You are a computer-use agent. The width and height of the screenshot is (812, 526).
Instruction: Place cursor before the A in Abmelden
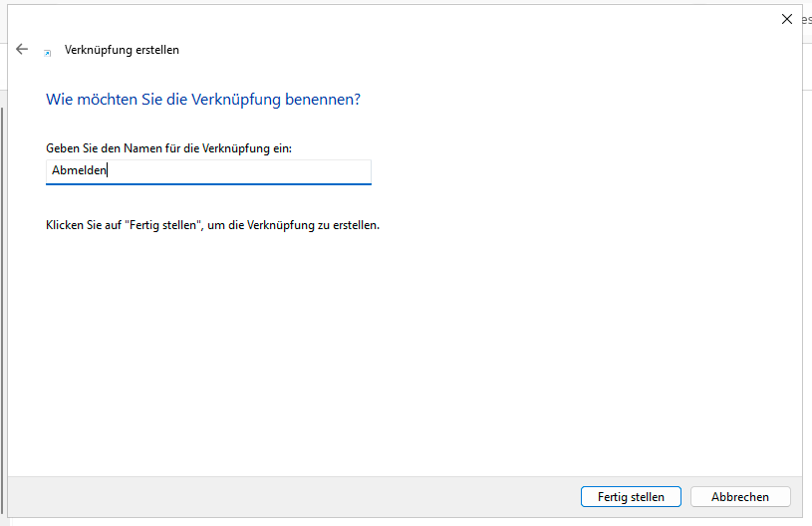coord(52,171)
